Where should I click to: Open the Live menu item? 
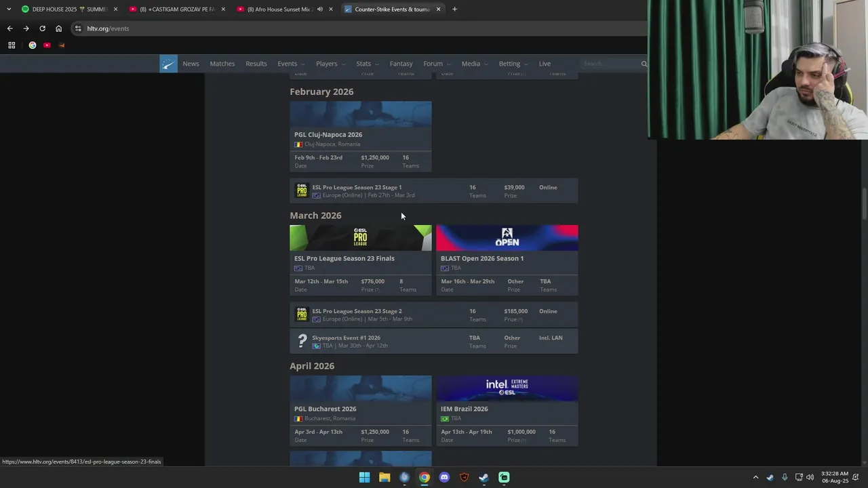(545, 64)
